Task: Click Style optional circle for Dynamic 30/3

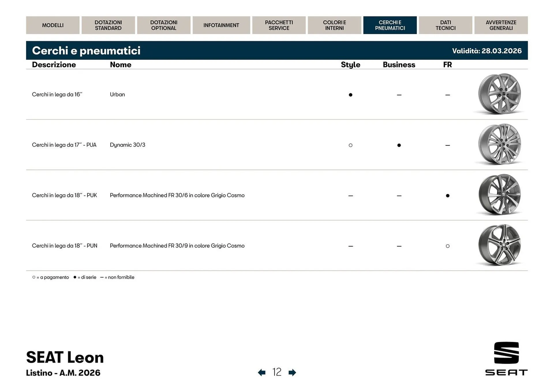Action: [x=351, y=145]
